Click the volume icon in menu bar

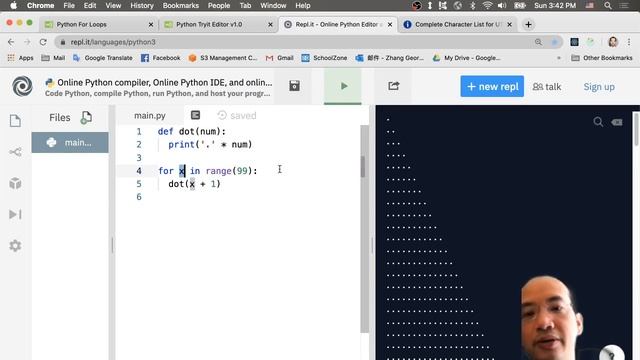[x=502, y=6]
